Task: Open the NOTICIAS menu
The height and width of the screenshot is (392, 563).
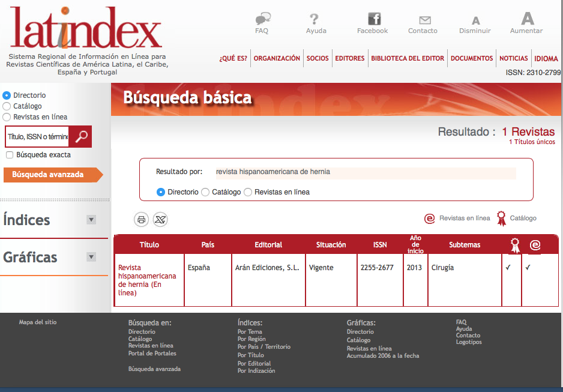Action: point(513,58)
